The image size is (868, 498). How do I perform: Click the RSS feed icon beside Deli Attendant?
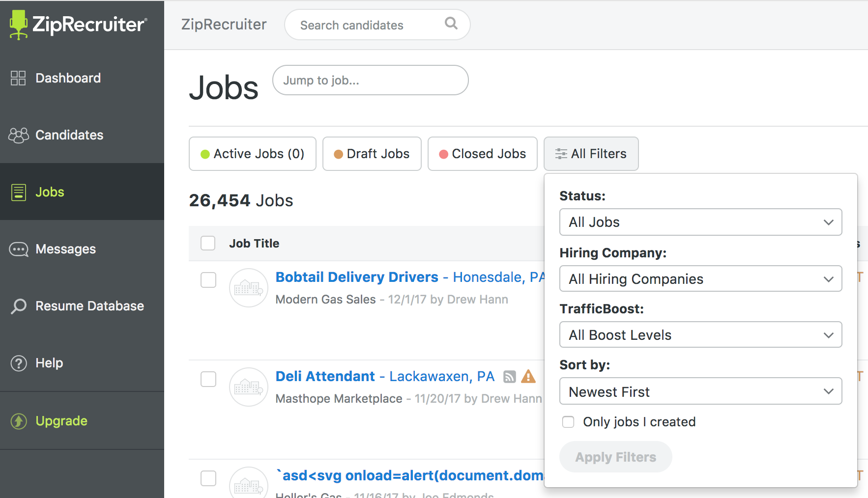[510, 377]
